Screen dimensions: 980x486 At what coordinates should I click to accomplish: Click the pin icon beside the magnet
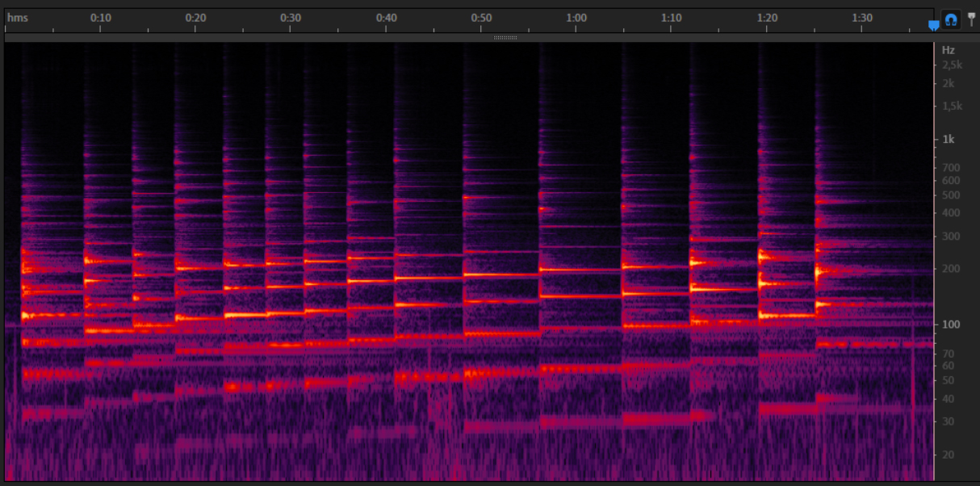[971, 19]
